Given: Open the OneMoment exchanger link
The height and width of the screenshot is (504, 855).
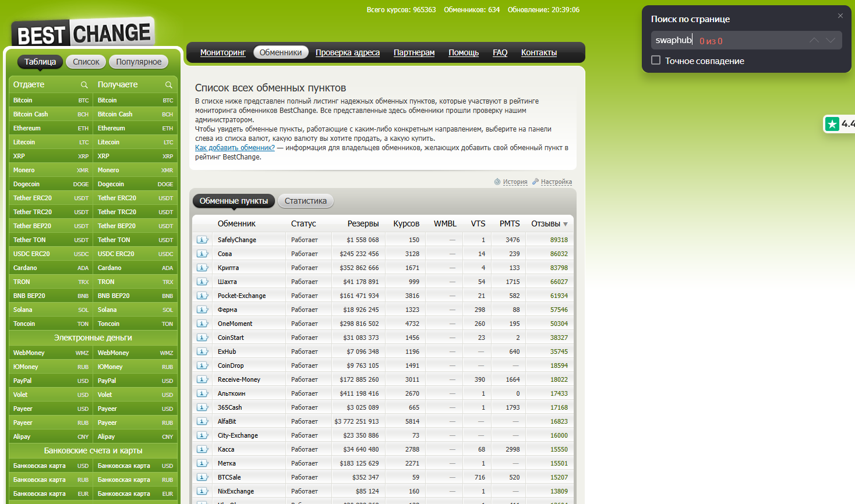Looking at the screenshot, I should point(235,324).
